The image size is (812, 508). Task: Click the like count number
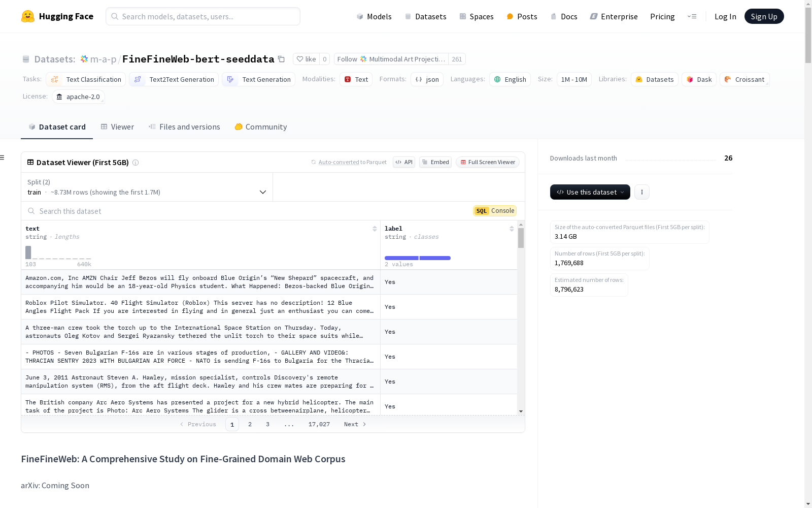coord(325,59)
